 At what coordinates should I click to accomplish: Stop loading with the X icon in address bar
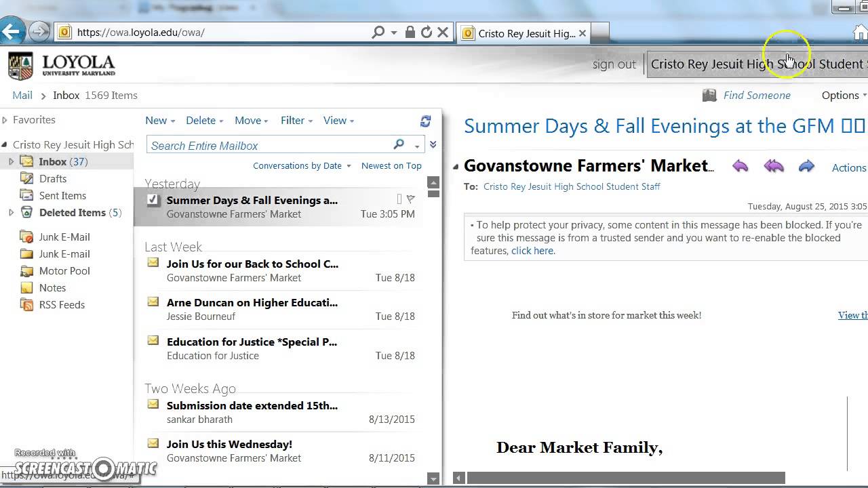[x=443, y=33]
